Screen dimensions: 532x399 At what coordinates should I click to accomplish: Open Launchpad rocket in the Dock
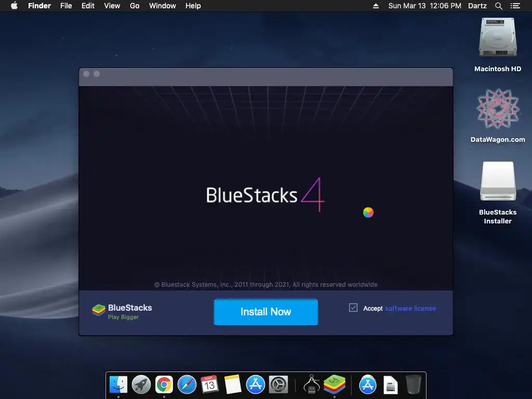coord(141,384)
